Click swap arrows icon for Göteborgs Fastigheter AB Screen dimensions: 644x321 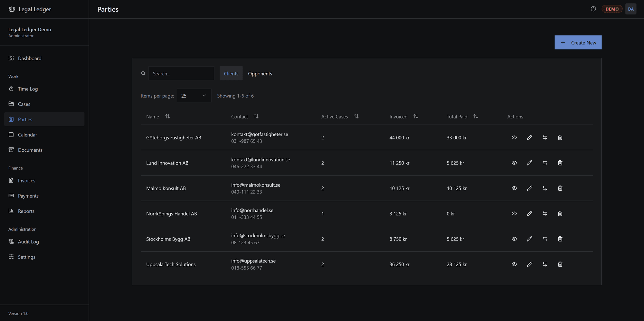tap(545, 137)
